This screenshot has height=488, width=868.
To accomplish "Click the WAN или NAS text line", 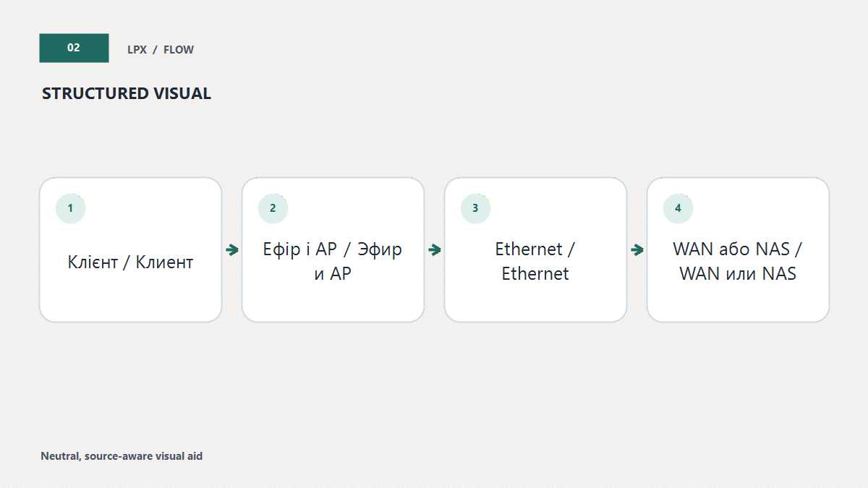I will pyautogui.click(x=738, y=274).
